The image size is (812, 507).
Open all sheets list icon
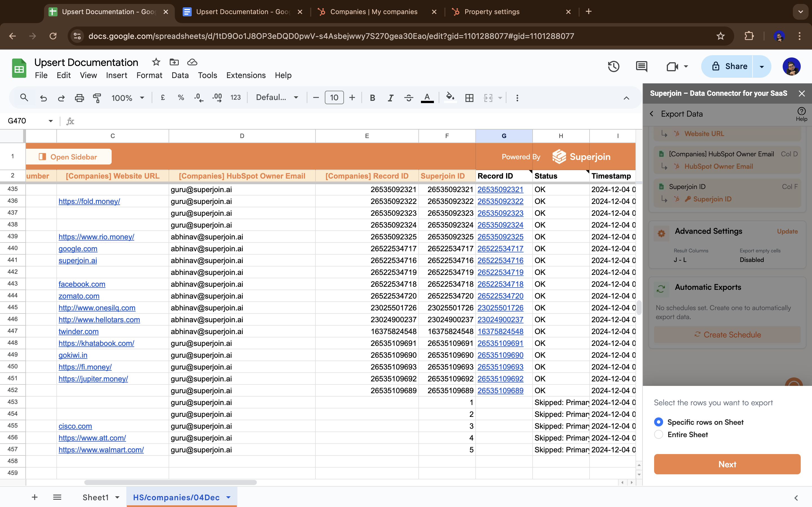[x=57, y=497]
